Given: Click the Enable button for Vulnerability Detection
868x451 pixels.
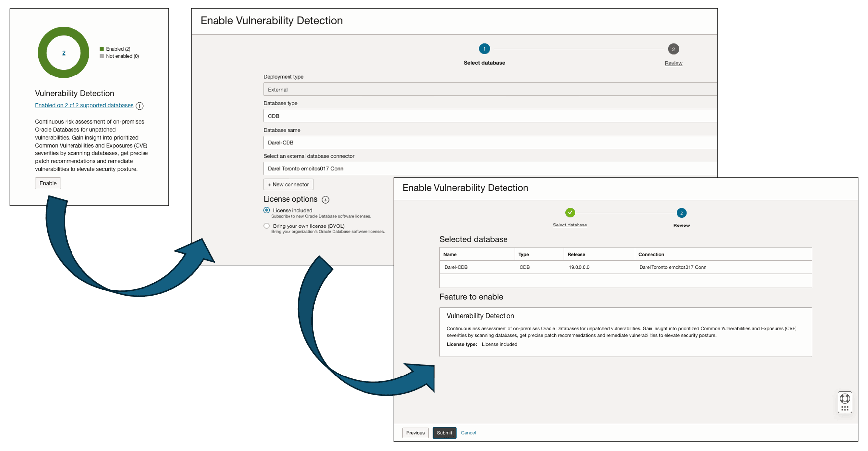Looking at the screenshot, I should pos(48,183).
